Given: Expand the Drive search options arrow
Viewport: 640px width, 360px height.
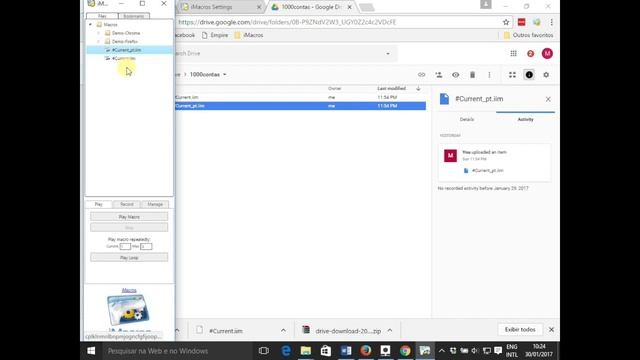Looking at the screenshot, I should tap(388, 53).
